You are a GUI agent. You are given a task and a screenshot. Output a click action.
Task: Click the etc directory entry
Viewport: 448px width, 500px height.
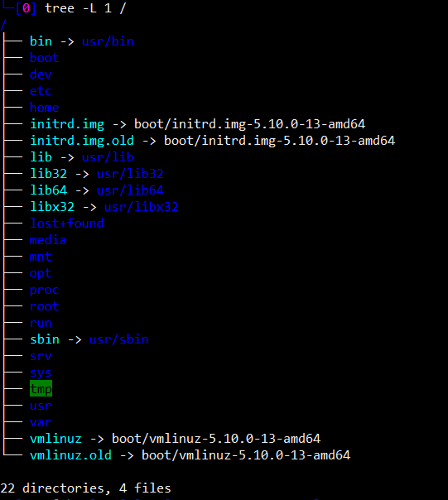41,91
